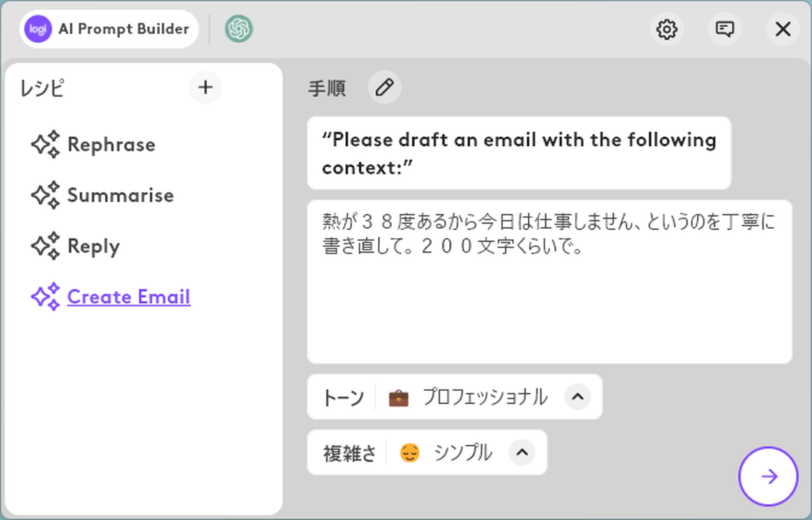The height and width of the screenshot is (520, 812).
Task: Open the feedback message icon
Action: (x=725, y=29)
